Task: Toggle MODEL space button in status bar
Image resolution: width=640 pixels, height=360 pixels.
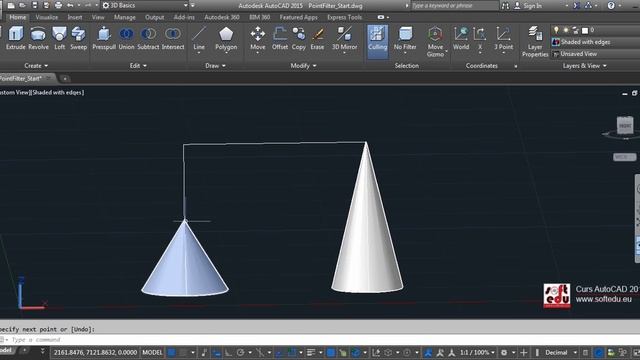Action: (152, 352)
